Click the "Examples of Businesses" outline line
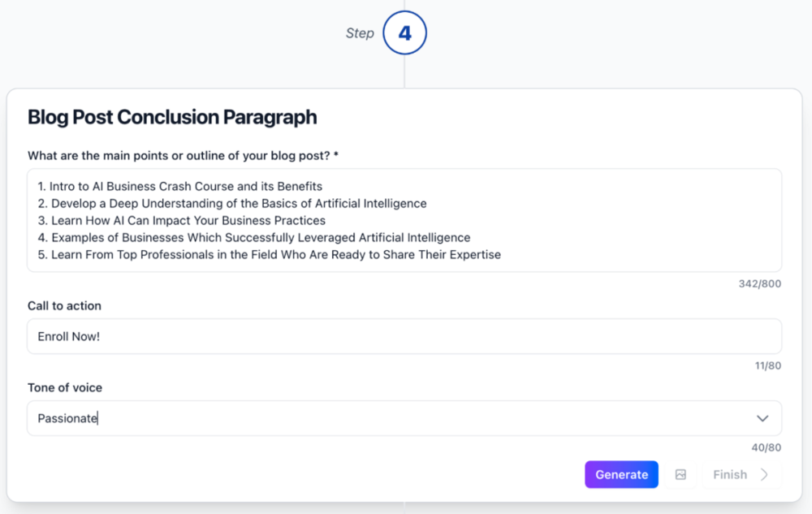Viewport: 812px width, 514px height. (253, 237)
